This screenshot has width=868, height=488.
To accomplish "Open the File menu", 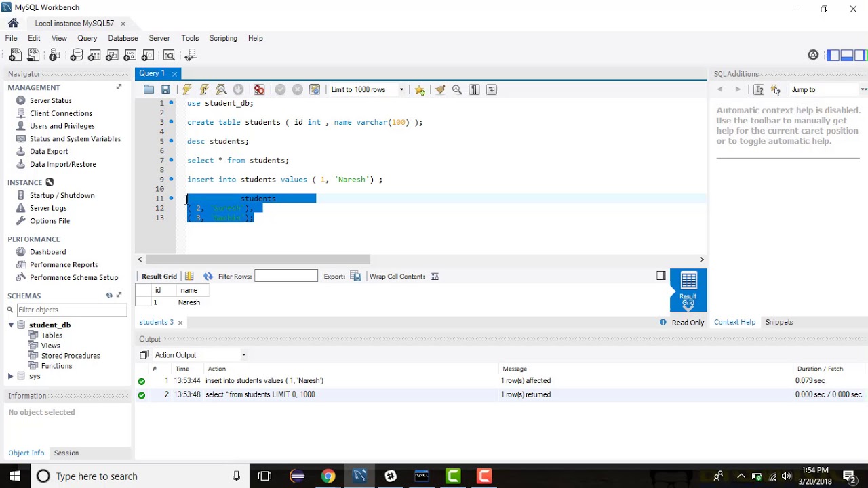I will (x=12, y=38).
